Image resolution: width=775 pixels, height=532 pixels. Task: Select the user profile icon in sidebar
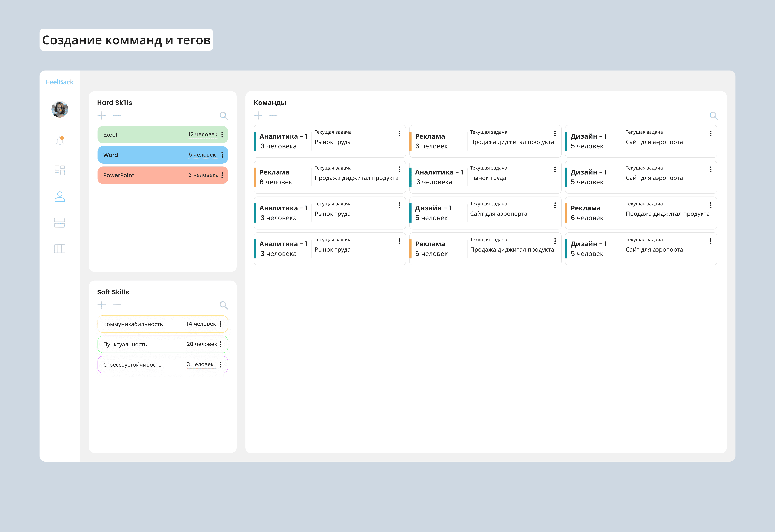tap(60, 196)
